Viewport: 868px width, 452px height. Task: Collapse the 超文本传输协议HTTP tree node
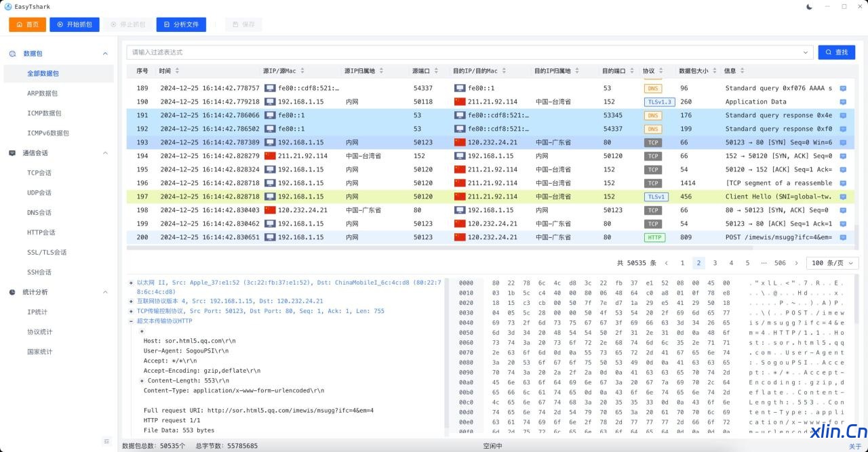(131, 321)
